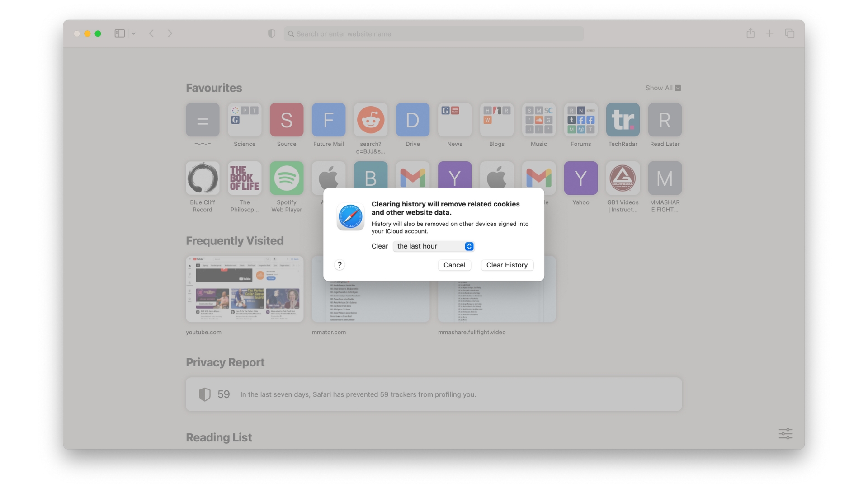Viewport: 868px width, 488px height.
Task: Click the Share menu toolbar item
Action: 750,33
